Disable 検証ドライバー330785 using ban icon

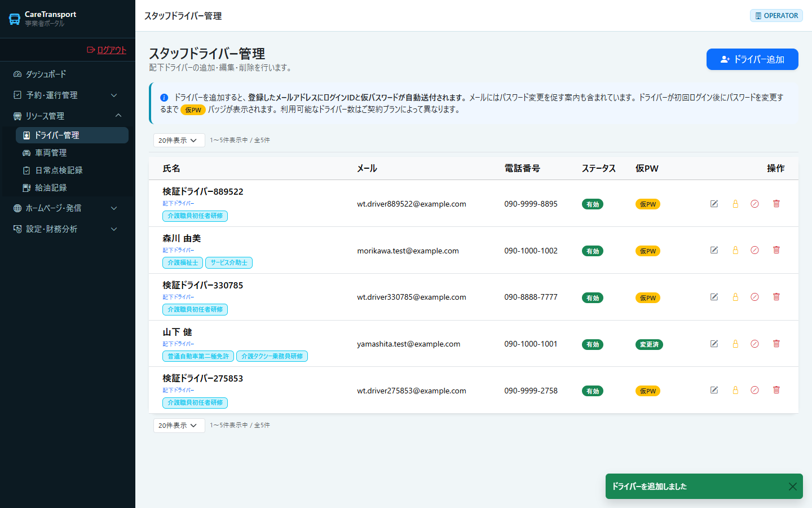pos(754,297)
